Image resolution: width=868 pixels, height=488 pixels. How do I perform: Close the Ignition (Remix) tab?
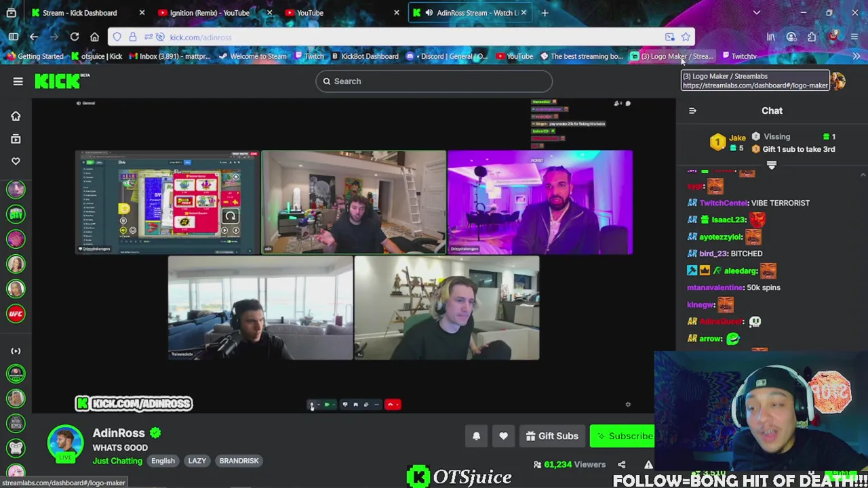point(269,13)
